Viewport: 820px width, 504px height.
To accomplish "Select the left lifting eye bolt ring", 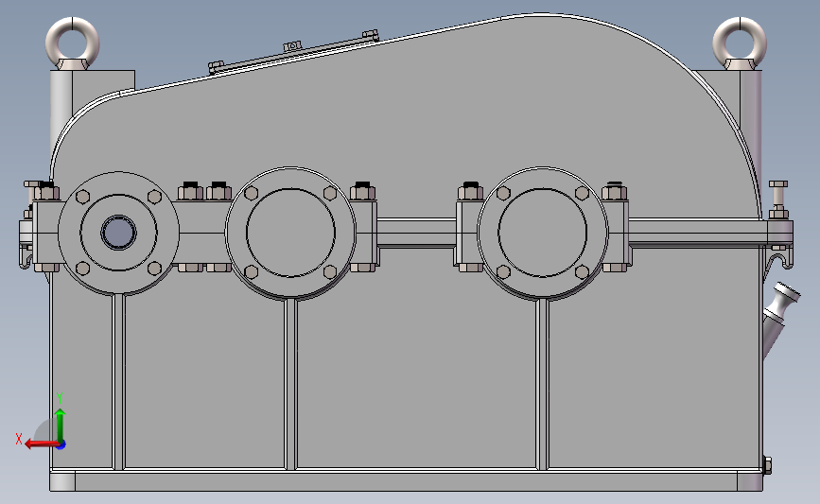I will pos(72,25).
